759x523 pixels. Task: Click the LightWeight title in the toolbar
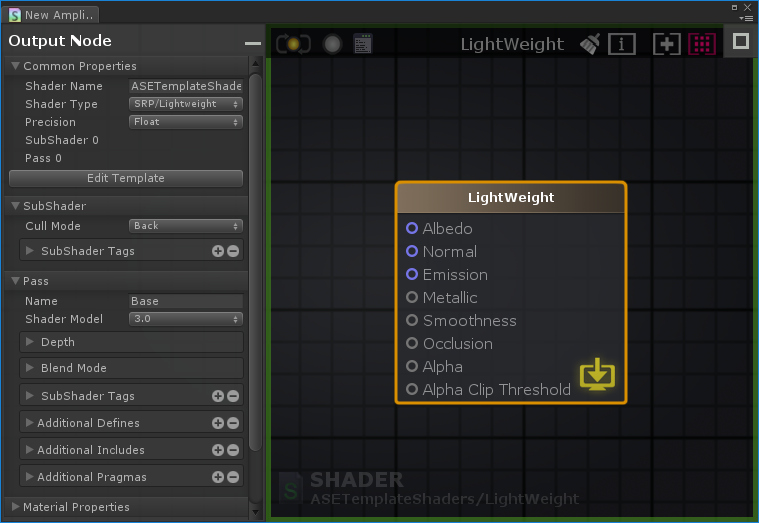tap(512, 45)
